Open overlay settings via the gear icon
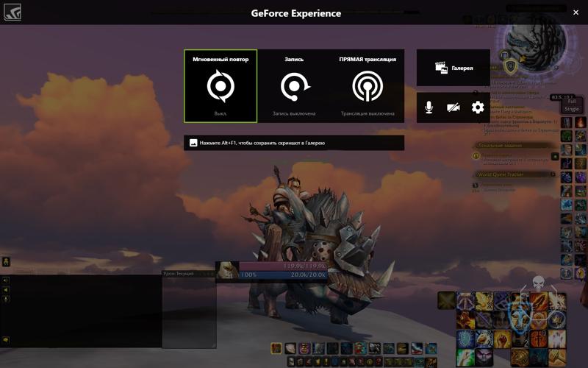Viewport: 588px width, 368px height. pyautogui.click(x=478, y=107)
